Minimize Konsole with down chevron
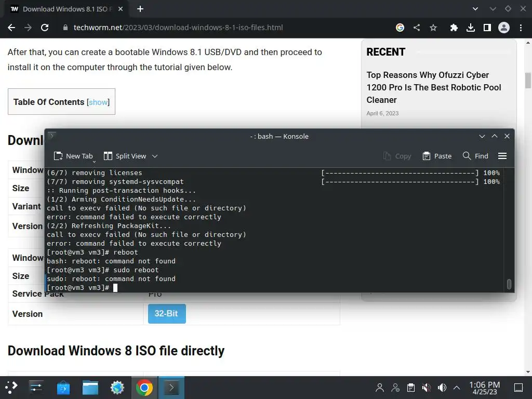This screenshot has height=399, width=532. pos(482,136)
